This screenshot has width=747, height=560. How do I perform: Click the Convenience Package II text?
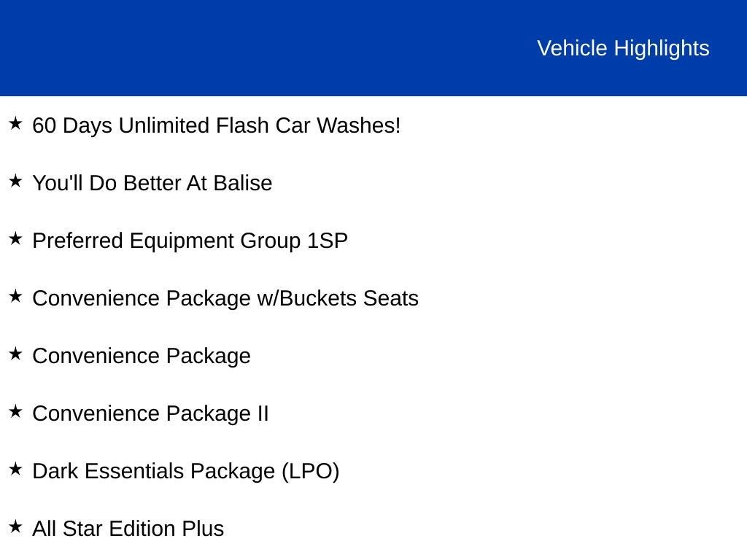click(150, 413)
